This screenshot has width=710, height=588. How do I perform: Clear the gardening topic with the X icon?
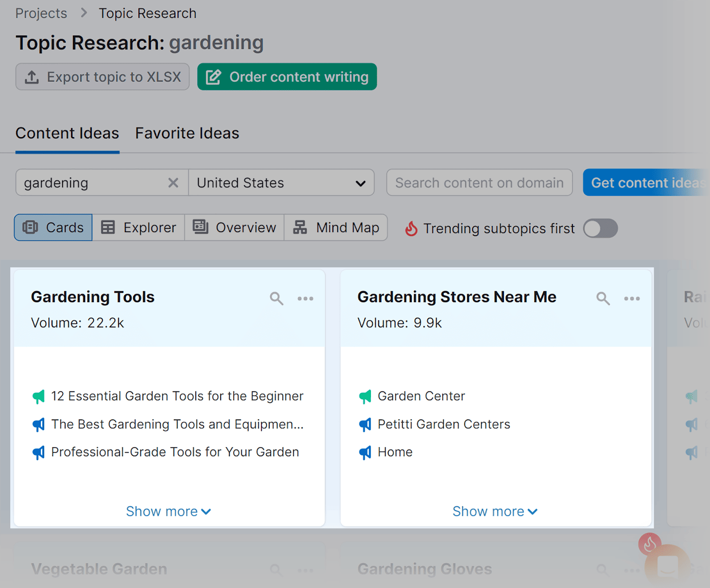point(173,183)
